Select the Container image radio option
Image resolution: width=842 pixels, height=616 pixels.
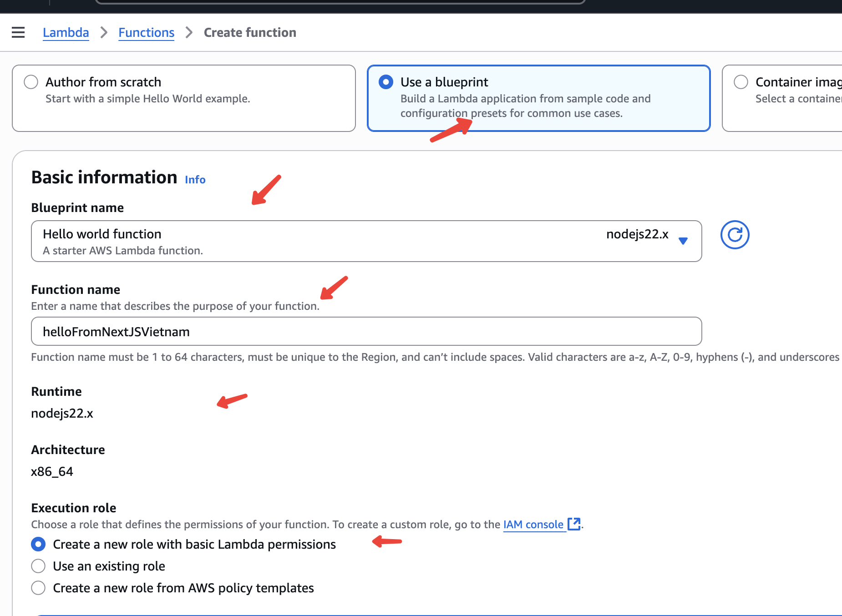tap(741, 82)
